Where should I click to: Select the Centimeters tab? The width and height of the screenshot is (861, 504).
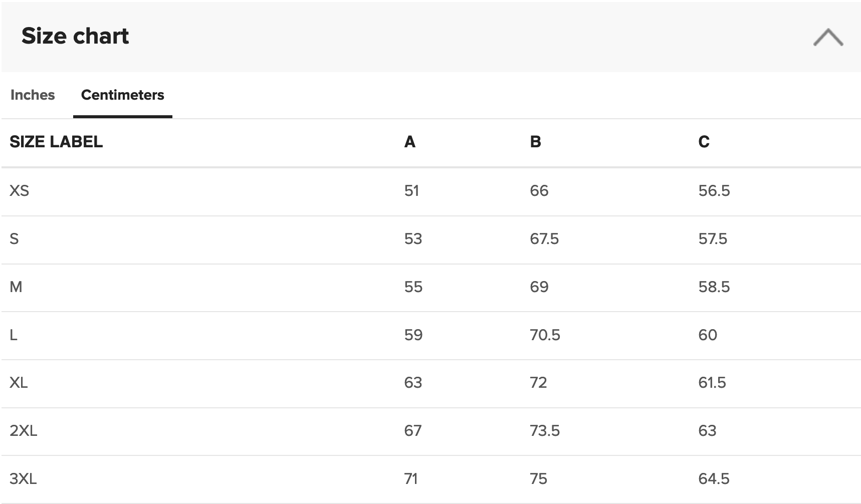point(123,95)
